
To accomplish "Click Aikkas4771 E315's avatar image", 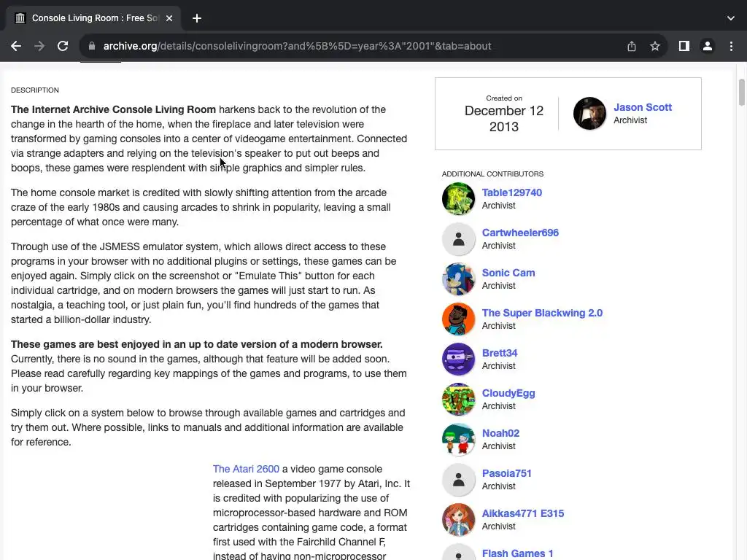I will click(x=458, y=519).
